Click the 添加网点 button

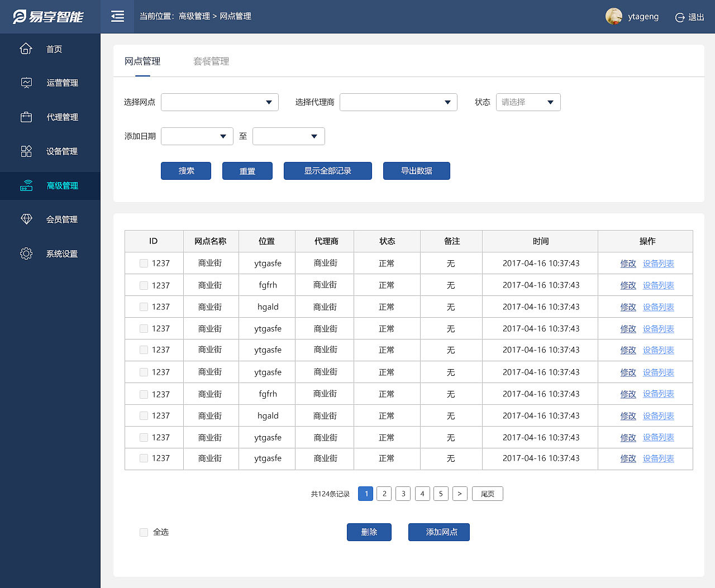coord(439,532)
